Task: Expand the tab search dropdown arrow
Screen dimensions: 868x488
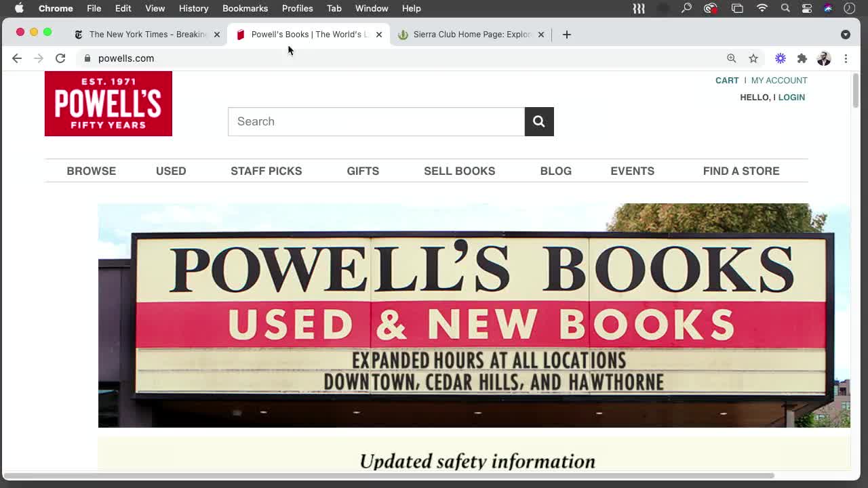Action: point(845,35)
